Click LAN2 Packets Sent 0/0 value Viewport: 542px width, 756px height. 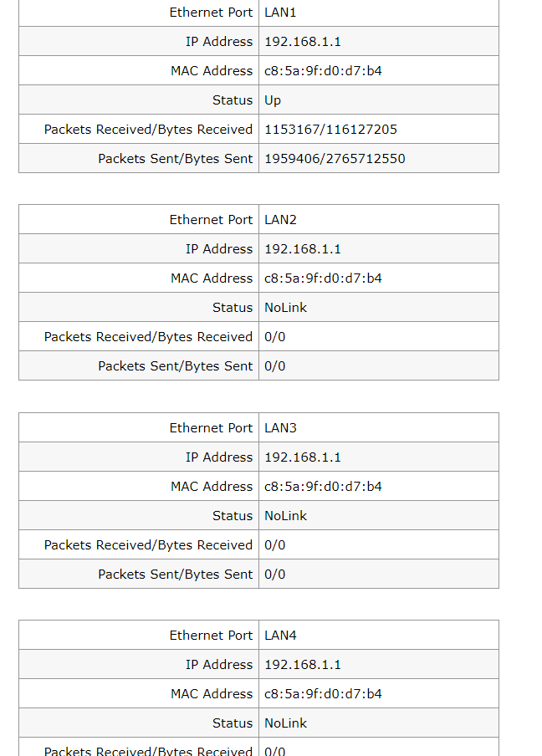(275, 366)
